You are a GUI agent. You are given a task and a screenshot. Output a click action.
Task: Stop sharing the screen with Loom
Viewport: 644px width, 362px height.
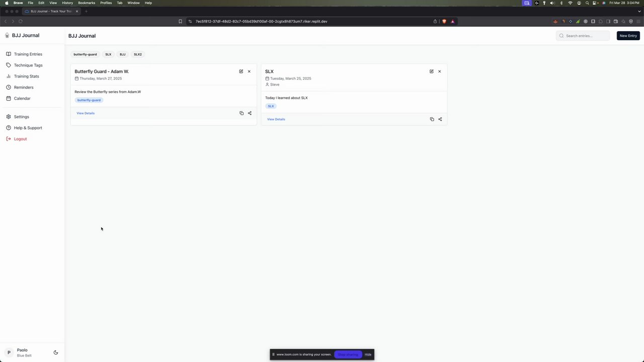348,354
